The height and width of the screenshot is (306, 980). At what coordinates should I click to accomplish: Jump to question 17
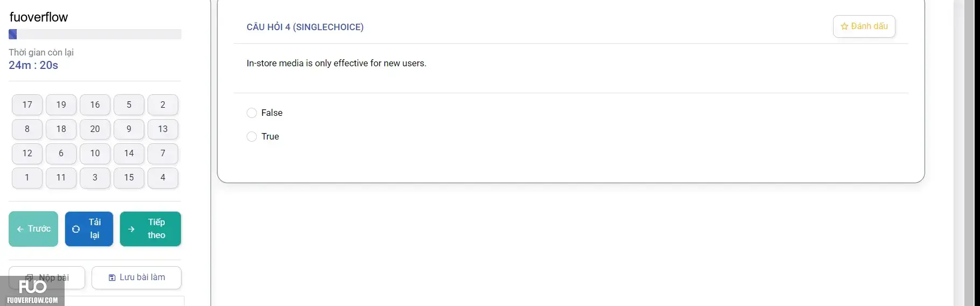click(27, 105)
